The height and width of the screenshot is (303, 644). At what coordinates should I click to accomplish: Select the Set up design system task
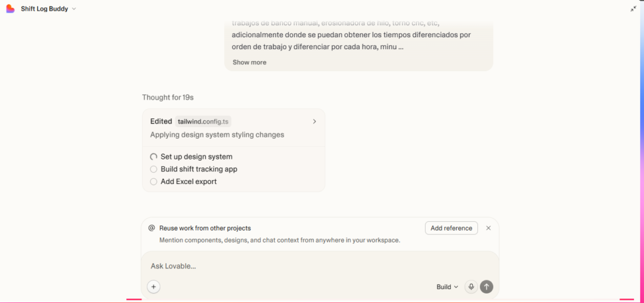[196, 156]
